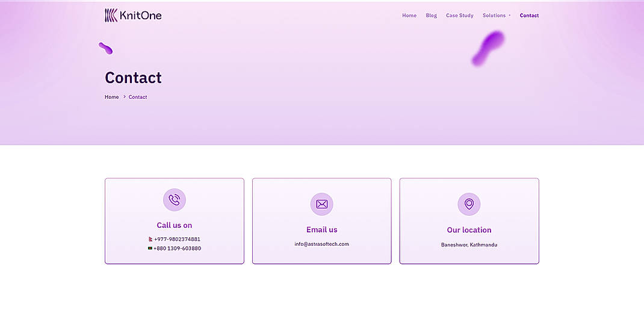Click the map pin icon in location card
644x309 pixels.
469,204
